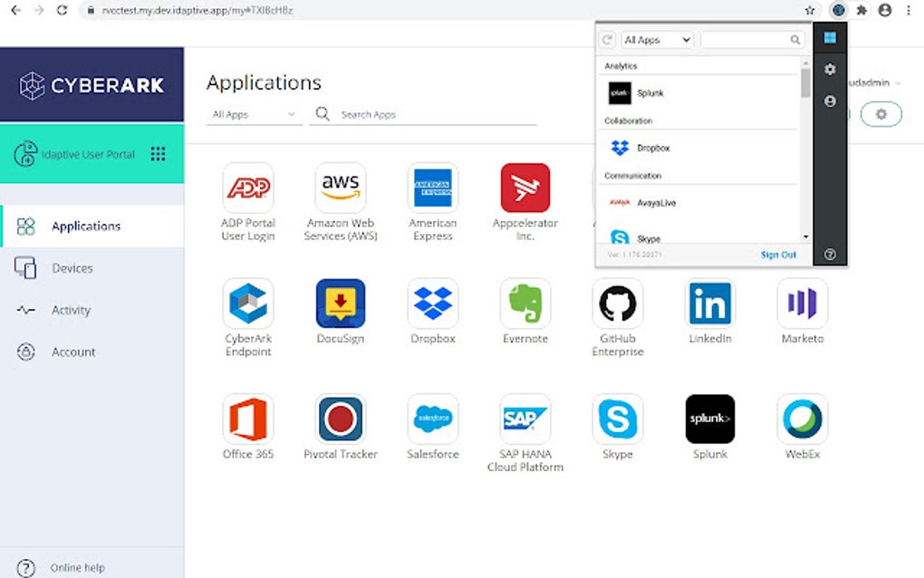This screenshot has width=924, height=578.
Task: Open the DocuSign application tile
Action: click(x=341, y=303)
